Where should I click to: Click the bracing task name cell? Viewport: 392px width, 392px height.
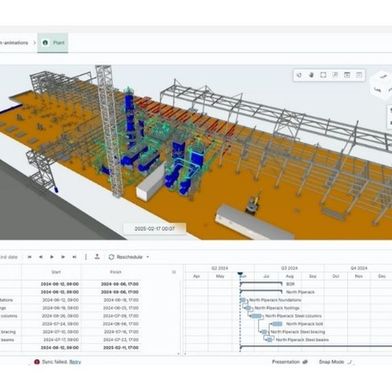(8, 332)
